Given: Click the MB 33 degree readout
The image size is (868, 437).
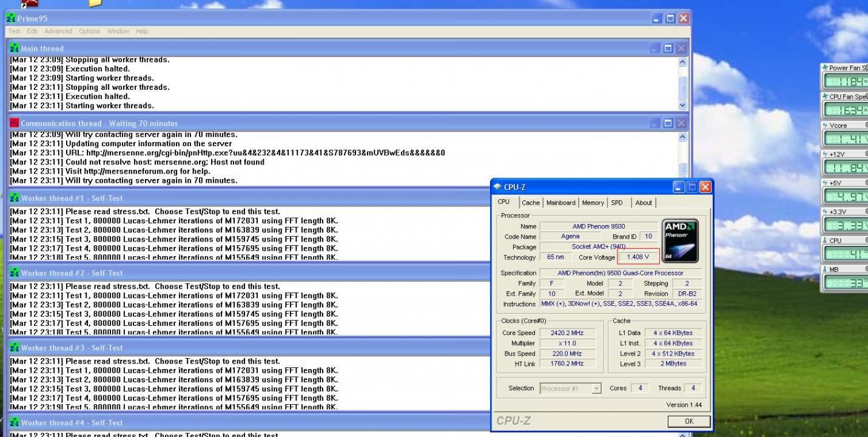Looking at the screenshot, I should (846, 282).
